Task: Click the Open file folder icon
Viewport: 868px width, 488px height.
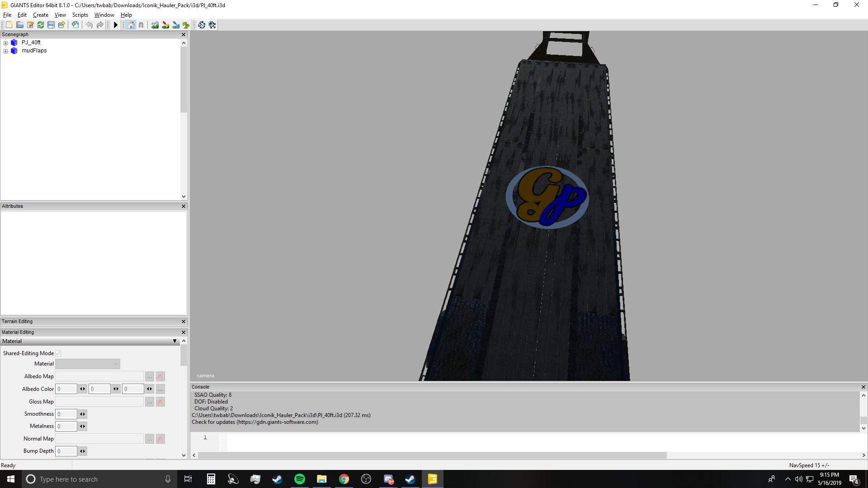Action: (20, 25)
